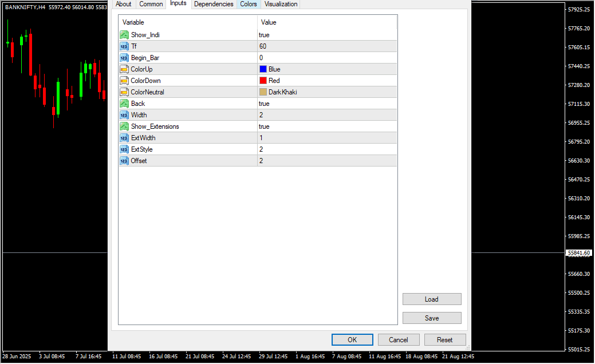Click the ColorUp color type icon
This screenshot has width=595, height=364.
(x=124, y=69)
